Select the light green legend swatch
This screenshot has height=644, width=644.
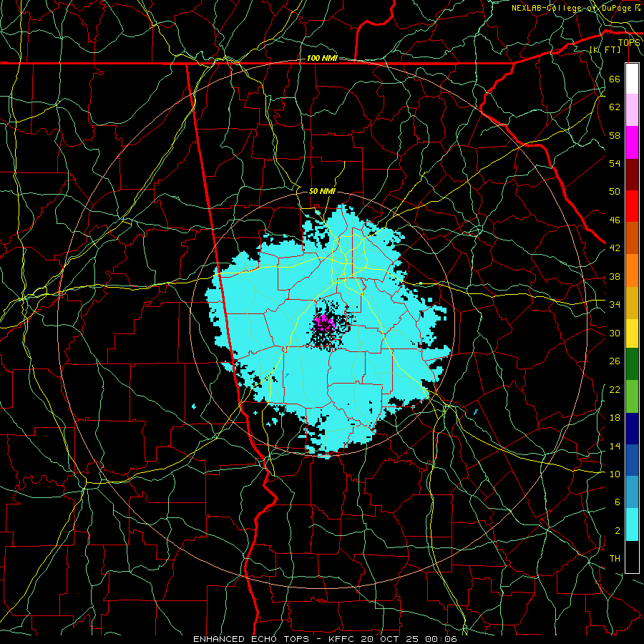(632, 396)
